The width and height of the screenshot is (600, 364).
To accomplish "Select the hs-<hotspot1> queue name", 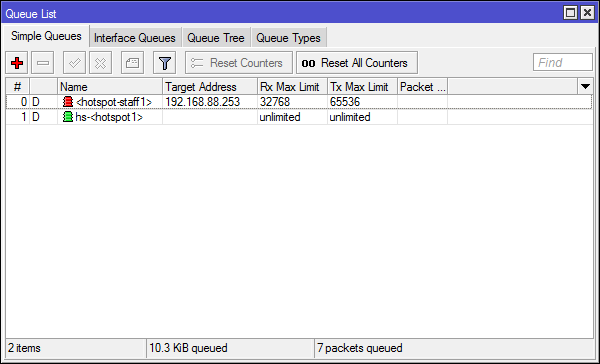I will pyautogui.click(x=109, y=117).
